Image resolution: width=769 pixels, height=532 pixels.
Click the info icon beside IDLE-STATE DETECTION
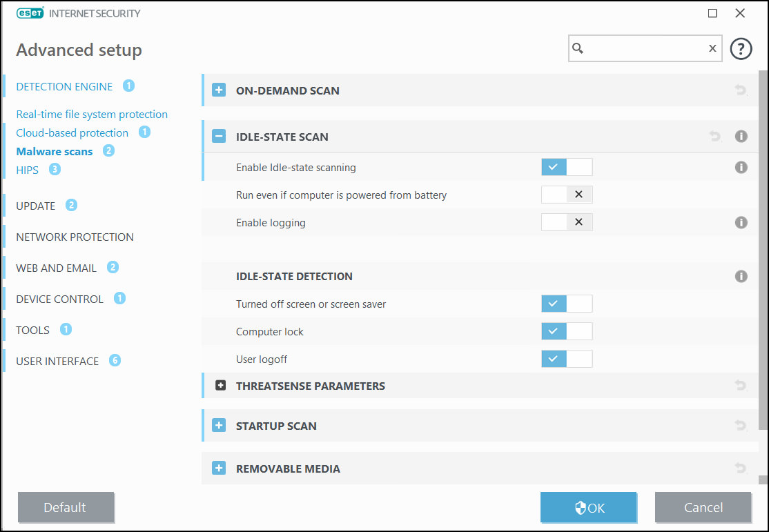click(741, 275)
